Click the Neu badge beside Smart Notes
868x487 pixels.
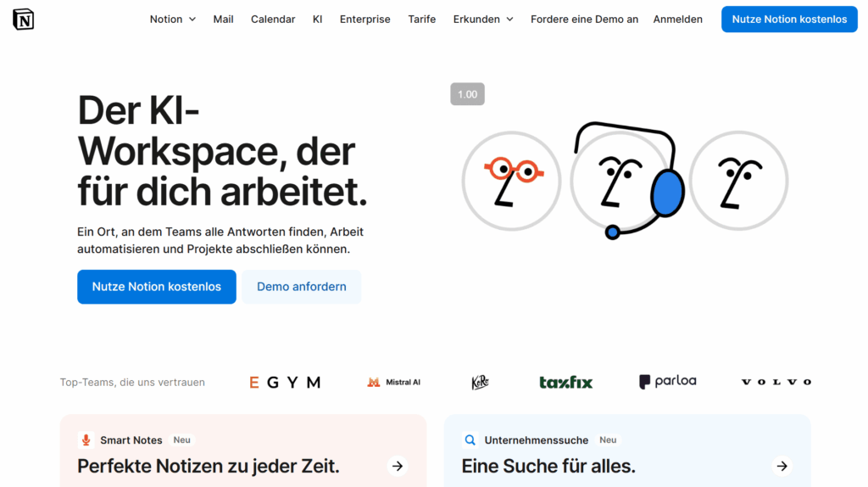pos(181,439)
